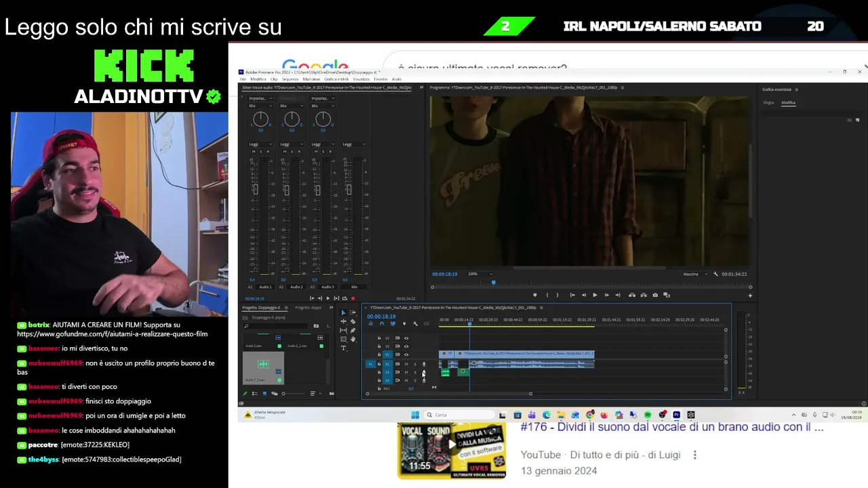Click the Cerca search box on taskbar
This screenshot has width=868, height=488.
pyautogui.click(x=459, y=415)
